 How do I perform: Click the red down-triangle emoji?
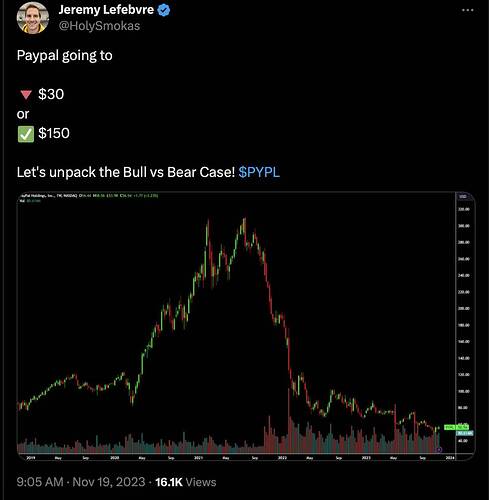pos(26,95)
